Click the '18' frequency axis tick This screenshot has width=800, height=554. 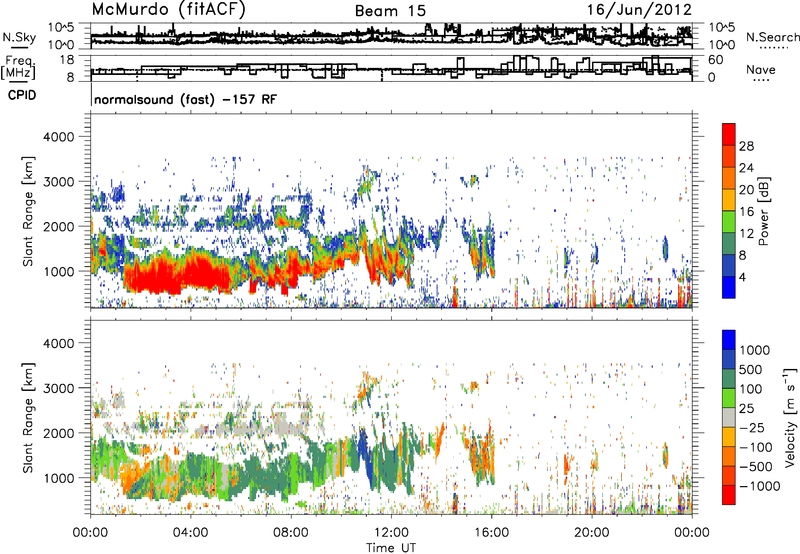tap(67, 60)
